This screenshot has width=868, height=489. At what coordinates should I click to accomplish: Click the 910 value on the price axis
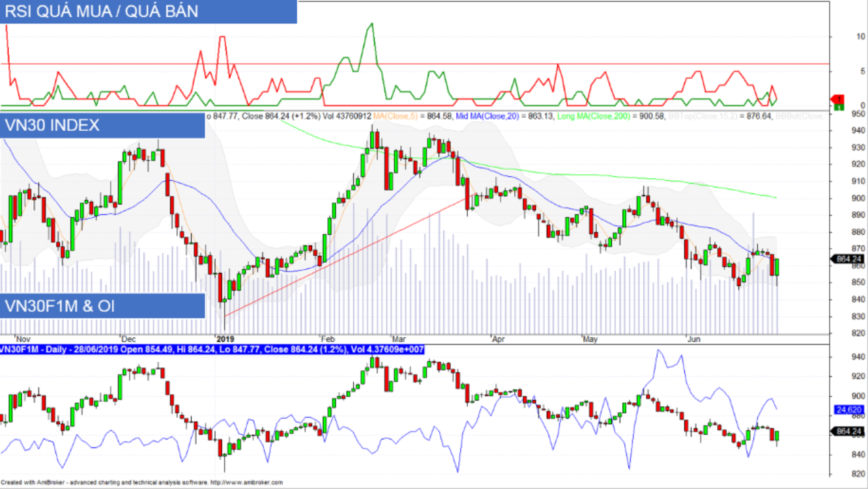coord(858,182)
